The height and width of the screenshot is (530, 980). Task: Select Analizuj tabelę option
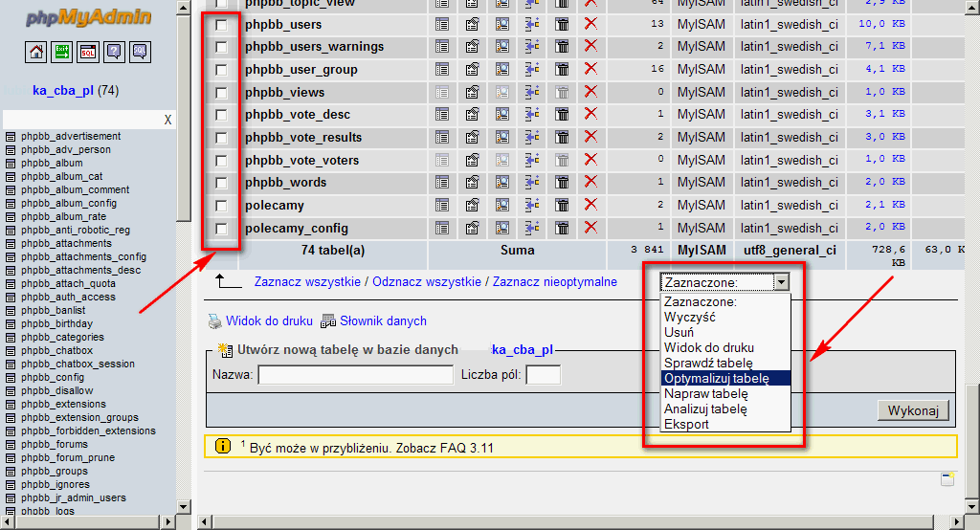(x=725, y=409)
